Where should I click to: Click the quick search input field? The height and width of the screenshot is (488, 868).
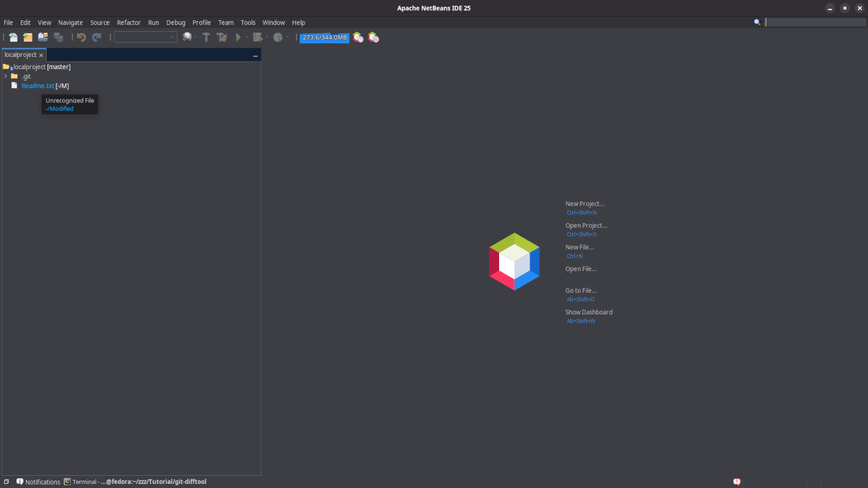815,22
